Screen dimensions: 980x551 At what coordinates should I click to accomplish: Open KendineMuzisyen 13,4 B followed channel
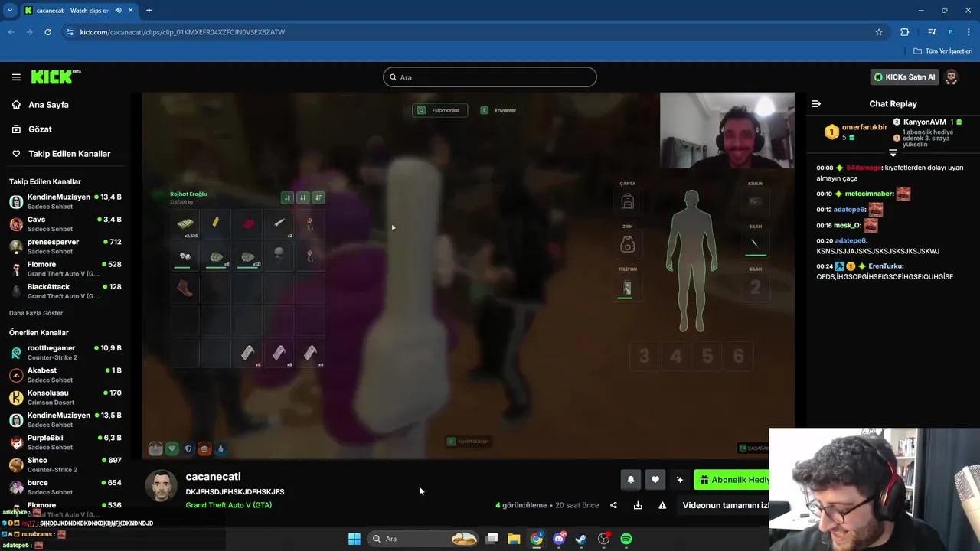[x=65, y=202]
